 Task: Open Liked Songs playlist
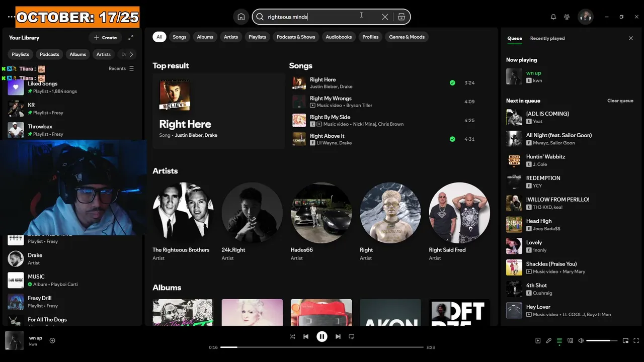point(72,87)
